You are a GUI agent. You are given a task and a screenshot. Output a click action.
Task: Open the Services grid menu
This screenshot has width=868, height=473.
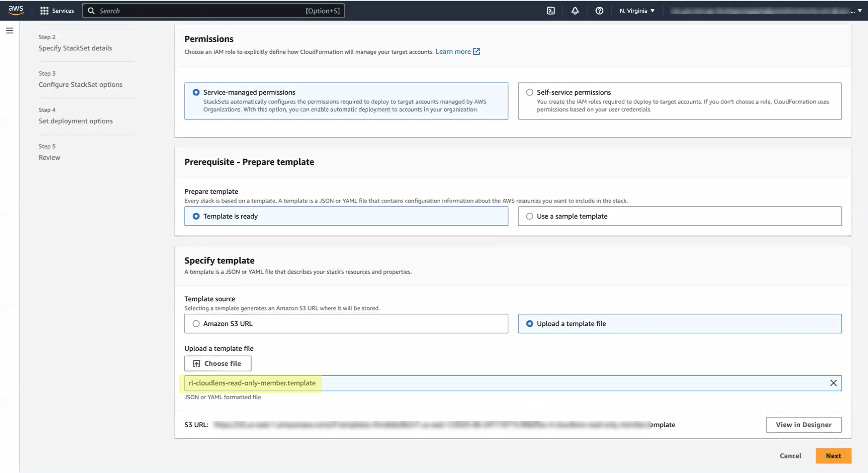tap(57, 11)
